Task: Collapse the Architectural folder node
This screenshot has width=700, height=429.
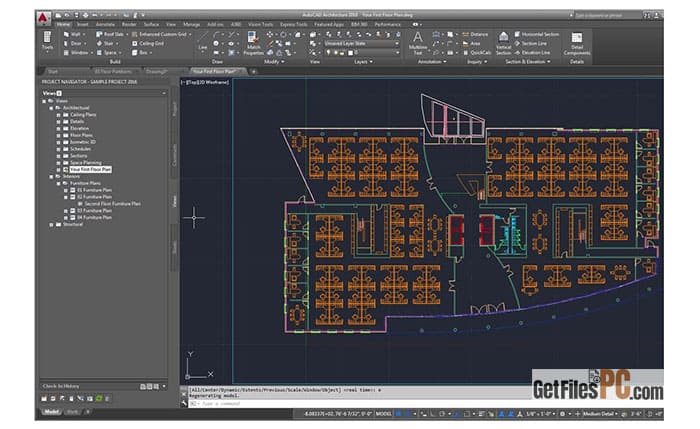Action: coord(51,108)
